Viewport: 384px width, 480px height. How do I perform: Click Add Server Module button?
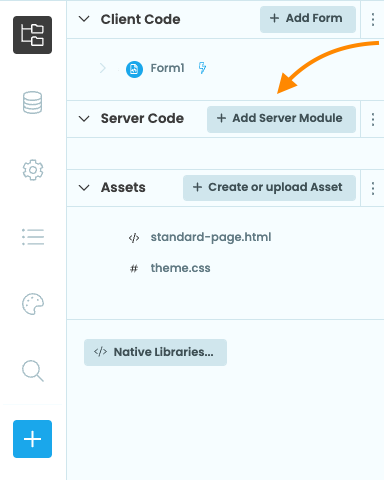coord(281,119)
